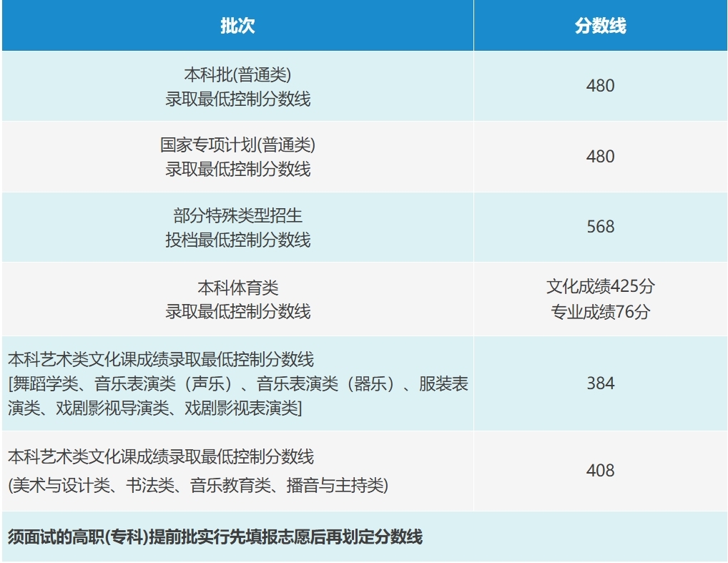Select the 国家专项计划(普通类) row label

coord(237,157)
